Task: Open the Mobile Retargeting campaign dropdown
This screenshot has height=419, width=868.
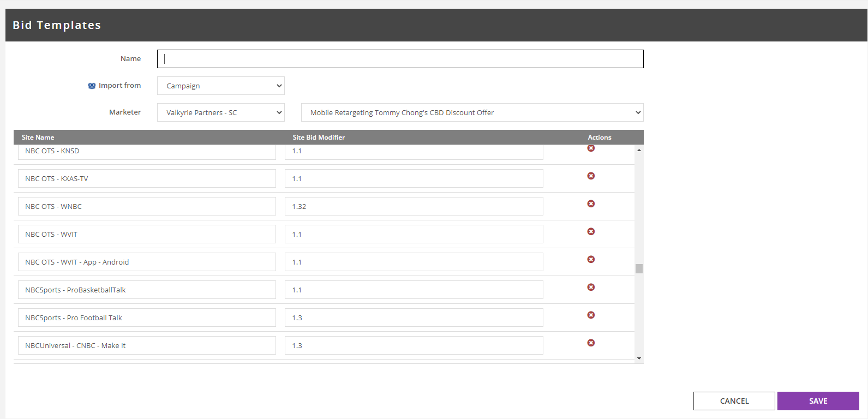Action: (x=472, y=112)
